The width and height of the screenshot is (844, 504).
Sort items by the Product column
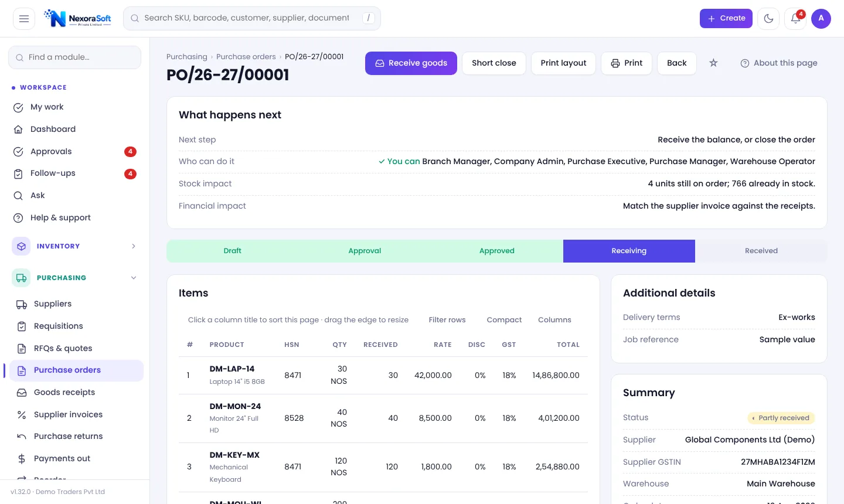click(x=227, y=345)
